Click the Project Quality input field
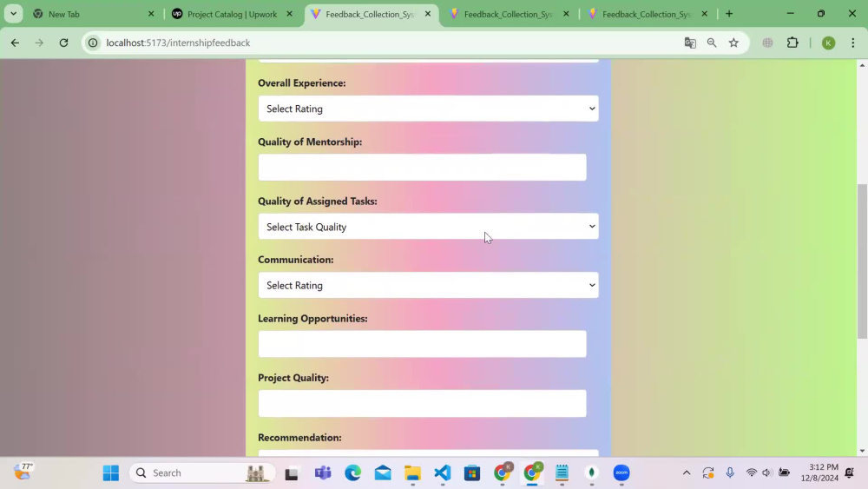This screenshot has width=868, height=489. (422, 403)
